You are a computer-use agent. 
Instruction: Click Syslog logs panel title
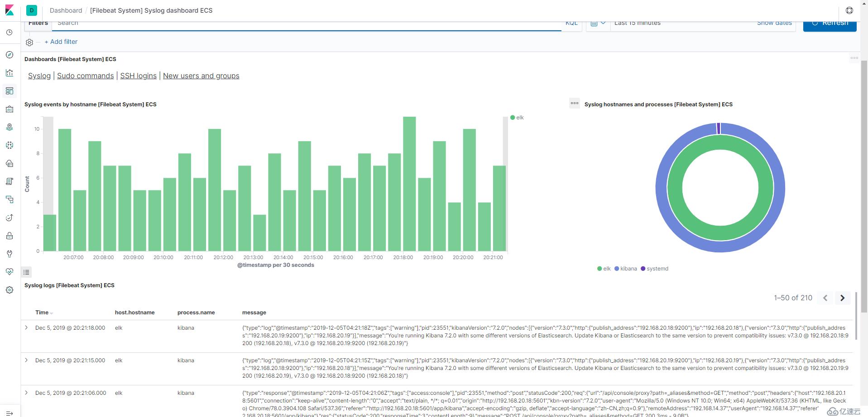pyautogui.click(x=69, y=285)
